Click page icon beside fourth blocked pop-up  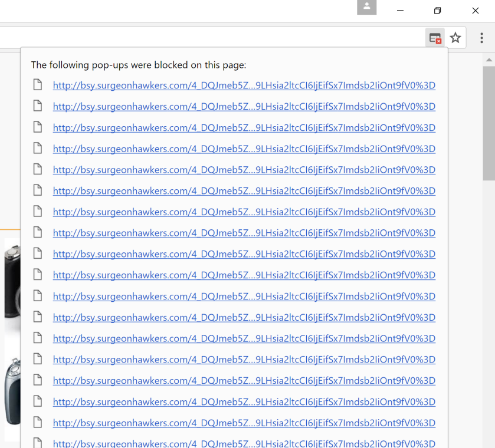(38, 149)
